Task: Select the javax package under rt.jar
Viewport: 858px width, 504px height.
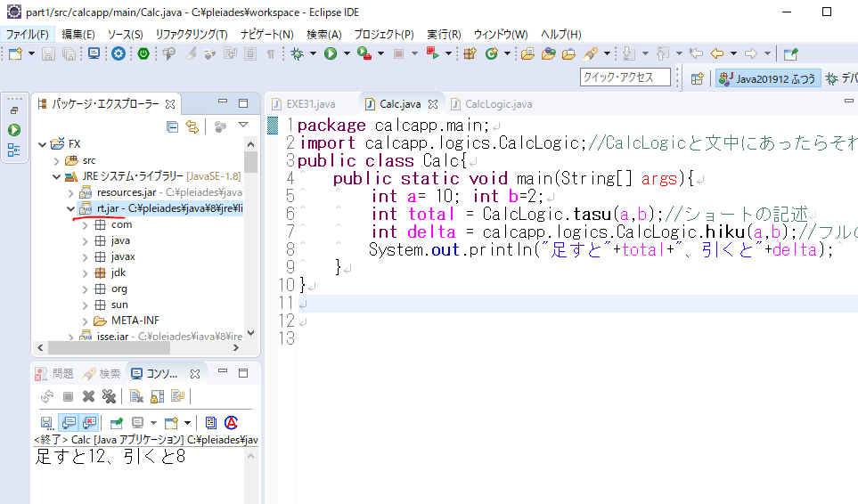Action: [x=123, y=256]
